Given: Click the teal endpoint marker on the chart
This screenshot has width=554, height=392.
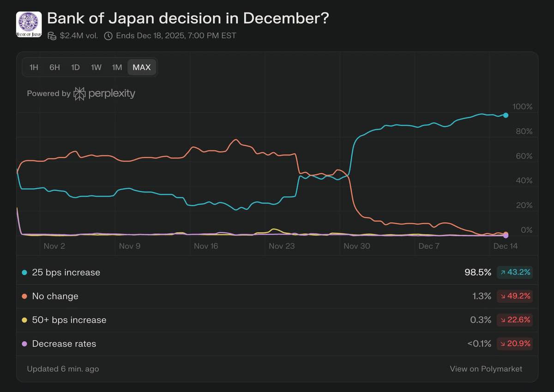Looking at the screenshot, I should click(x=506, y=115).
